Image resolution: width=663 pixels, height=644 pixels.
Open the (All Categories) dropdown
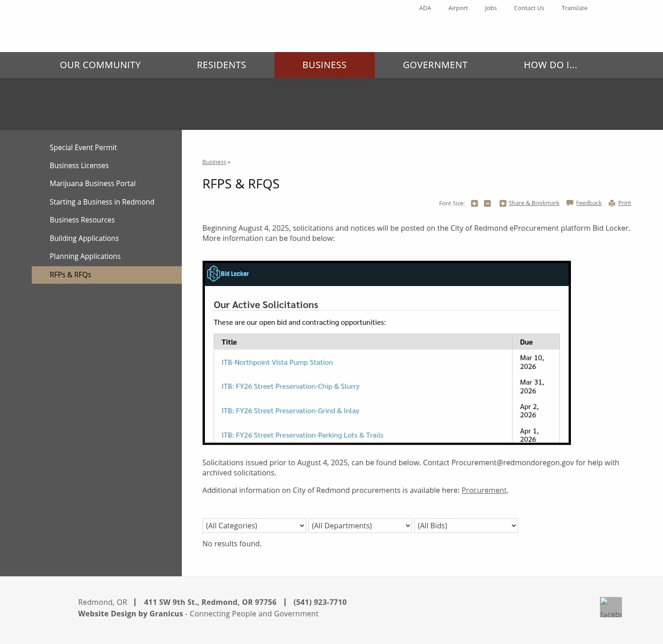coord(254,525)
